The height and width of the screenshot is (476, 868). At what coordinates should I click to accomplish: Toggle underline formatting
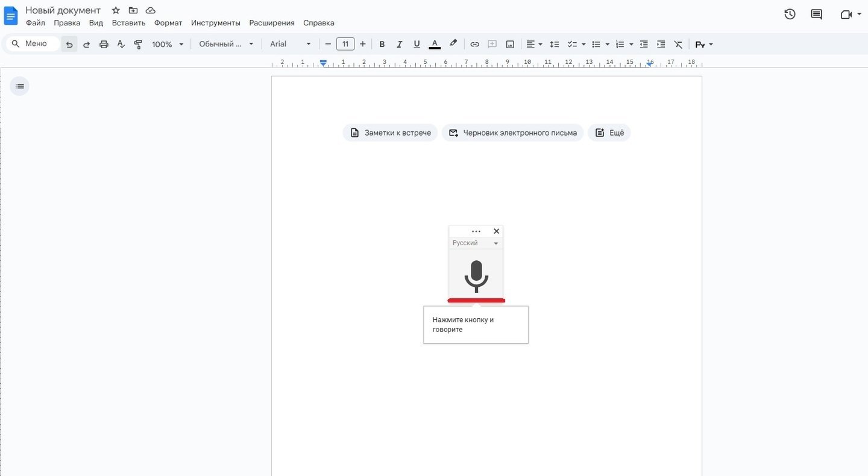pos(417,44)
